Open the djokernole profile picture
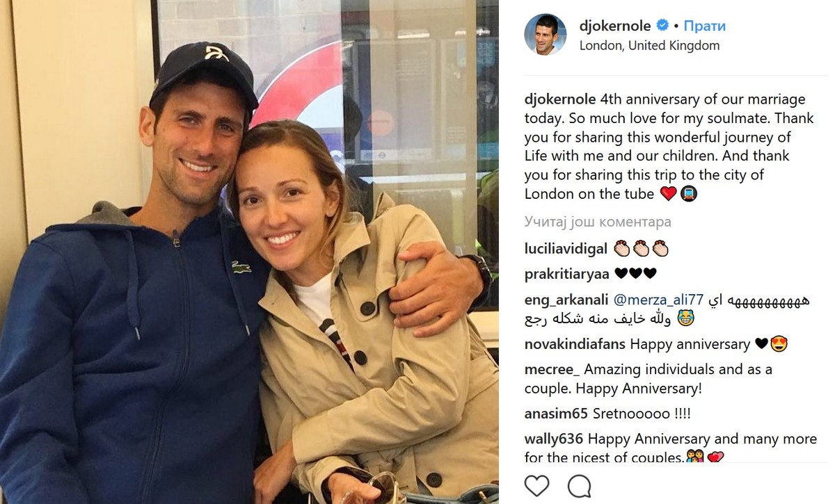This screenshot has width=835, height=504. (546, 34)
